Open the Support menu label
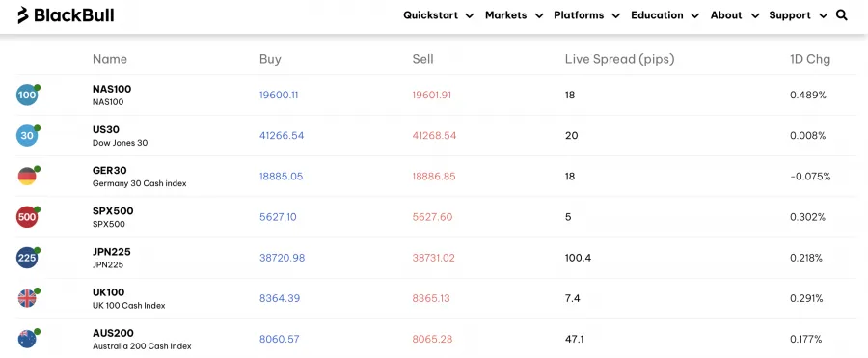 pyautogui.click(x=790, y=15)
